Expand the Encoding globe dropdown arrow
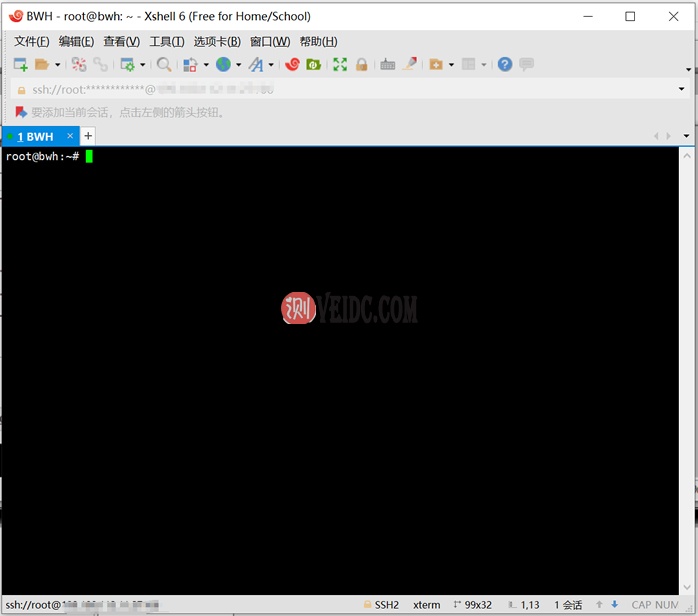 point(239,65)
